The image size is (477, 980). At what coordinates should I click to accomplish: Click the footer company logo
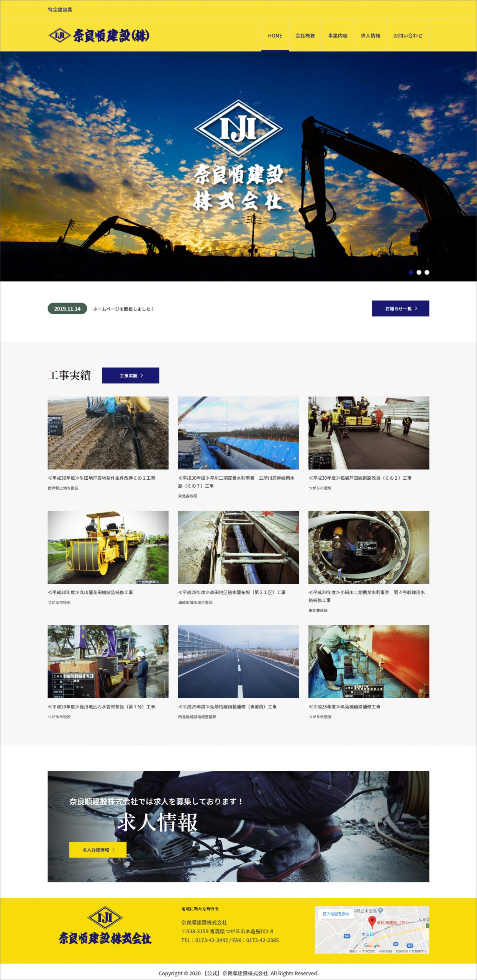click(105, 930)
